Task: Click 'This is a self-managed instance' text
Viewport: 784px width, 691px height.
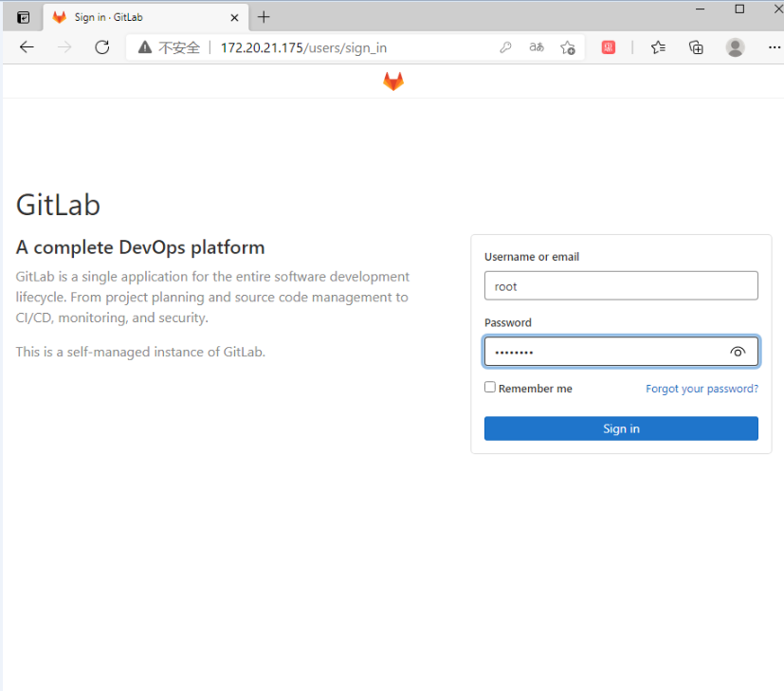Action: click(x=140, y=352)
